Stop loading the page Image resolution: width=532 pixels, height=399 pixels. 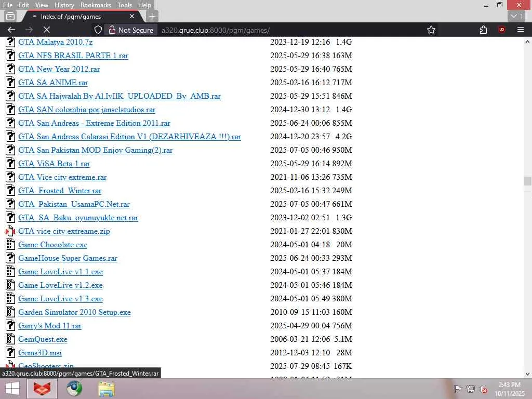(47, 30)
